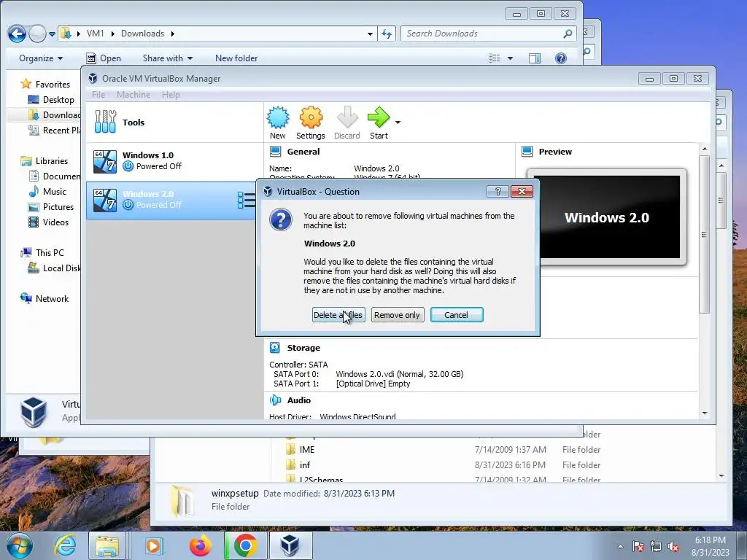Image resolution: width=747 pixels, height=560 pixels.
Task: Click Downloads in the Explorer address bar
Action: 142,34
